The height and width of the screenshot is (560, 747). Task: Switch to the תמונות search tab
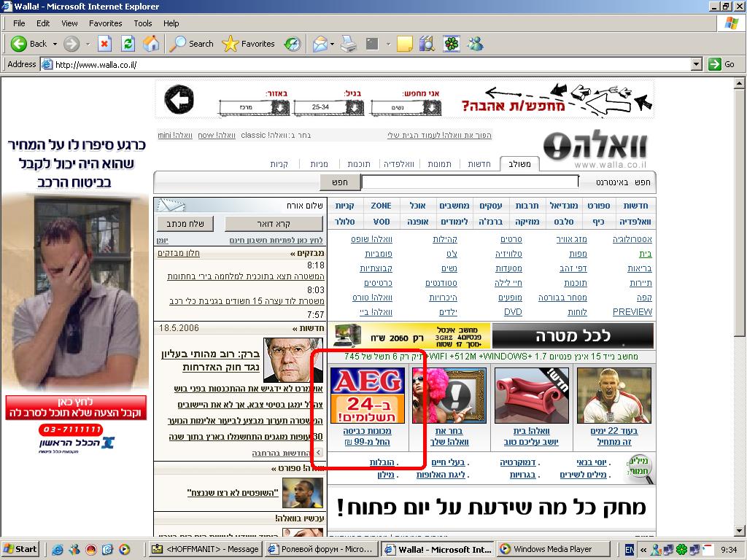[439, 164]
